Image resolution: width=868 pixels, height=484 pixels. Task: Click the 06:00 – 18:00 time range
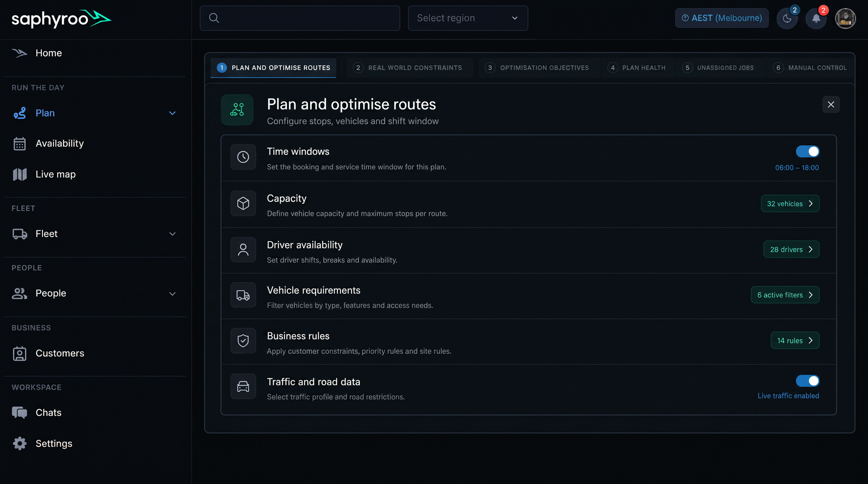797,168
